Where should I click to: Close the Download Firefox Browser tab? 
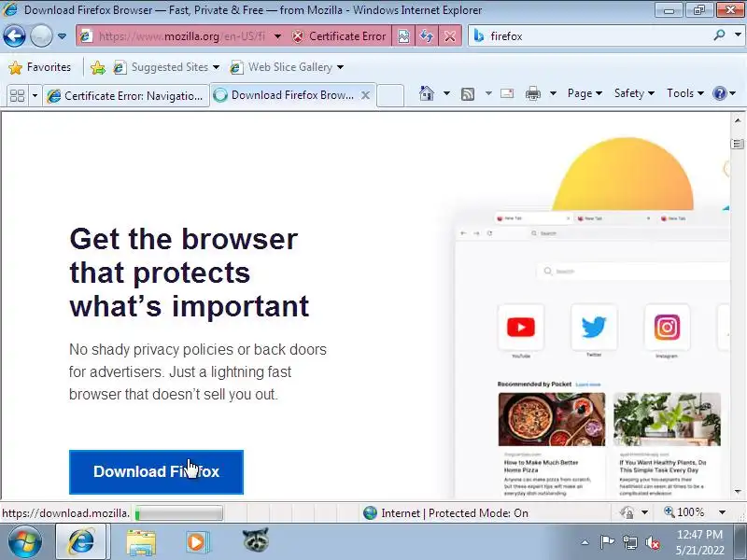365,95
